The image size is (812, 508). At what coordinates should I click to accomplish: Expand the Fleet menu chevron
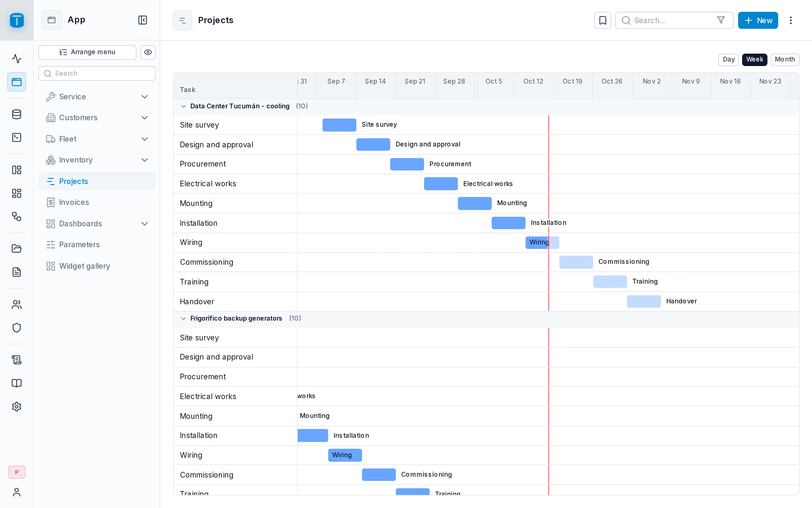(145, 139)
